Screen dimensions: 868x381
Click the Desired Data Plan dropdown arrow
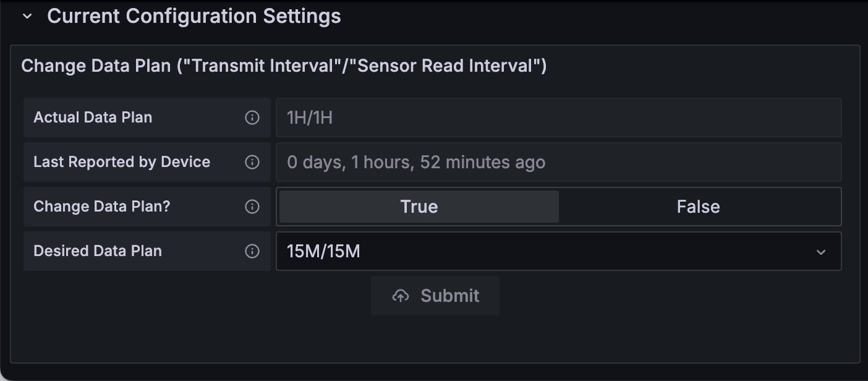click(x=821, y=252)
